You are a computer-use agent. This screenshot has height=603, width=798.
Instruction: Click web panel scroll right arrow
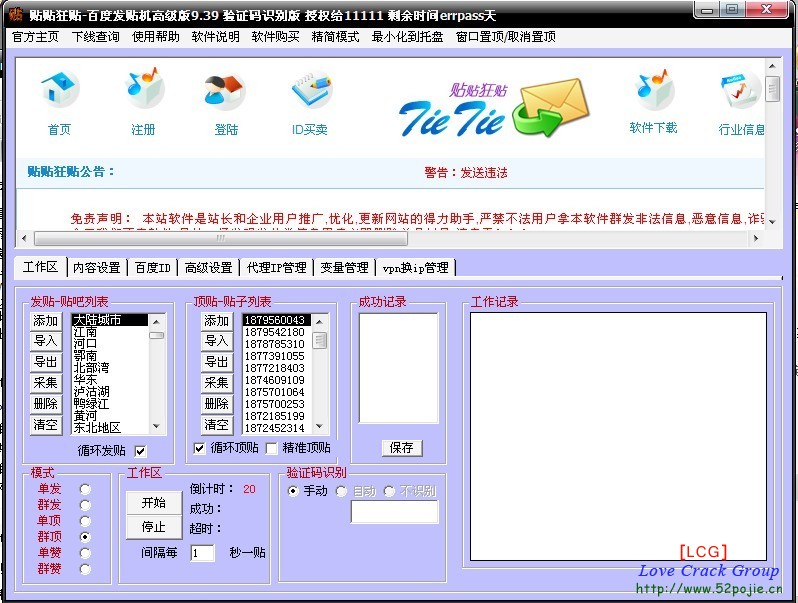pos(756,238)
